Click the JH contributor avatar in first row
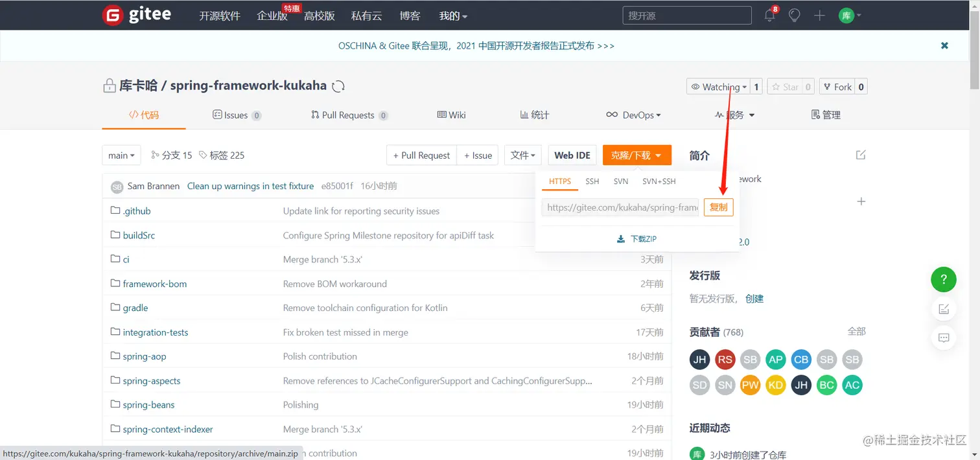 699,360
